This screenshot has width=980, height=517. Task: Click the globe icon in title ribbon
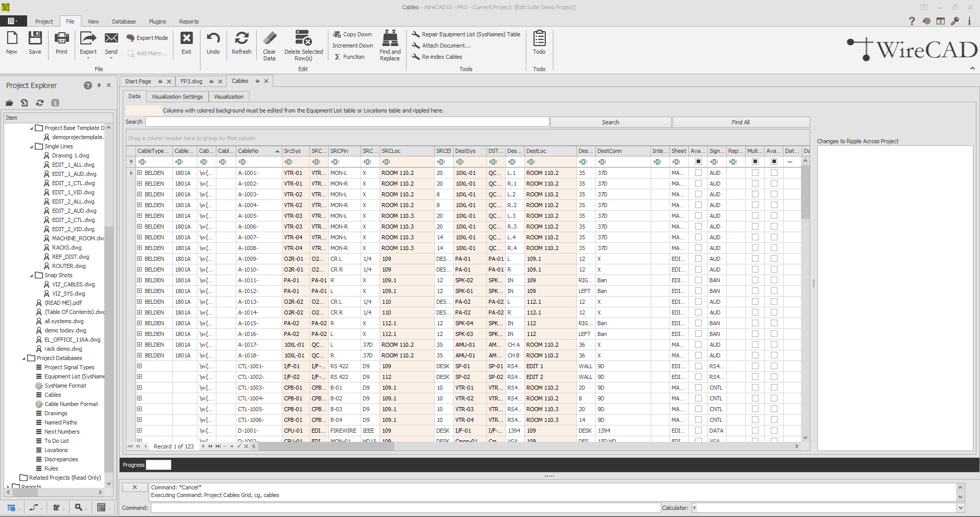click(926, 21)
